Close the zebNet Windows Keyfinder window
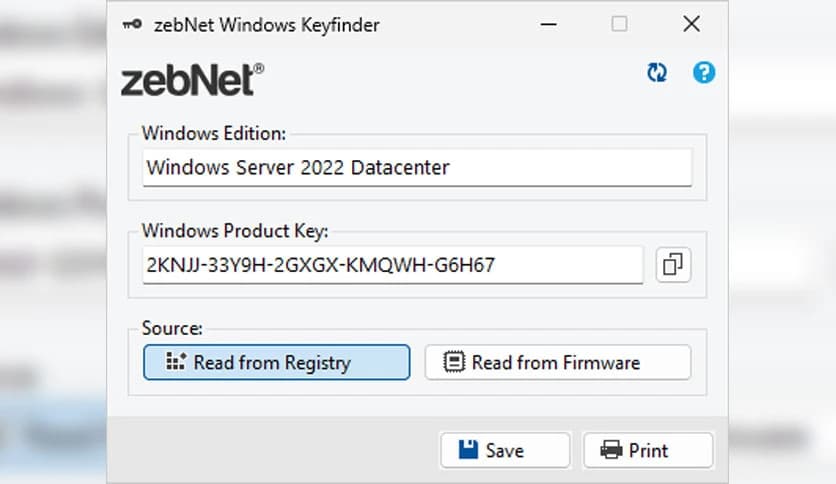The image size is (836, 484). coord(692,24)
